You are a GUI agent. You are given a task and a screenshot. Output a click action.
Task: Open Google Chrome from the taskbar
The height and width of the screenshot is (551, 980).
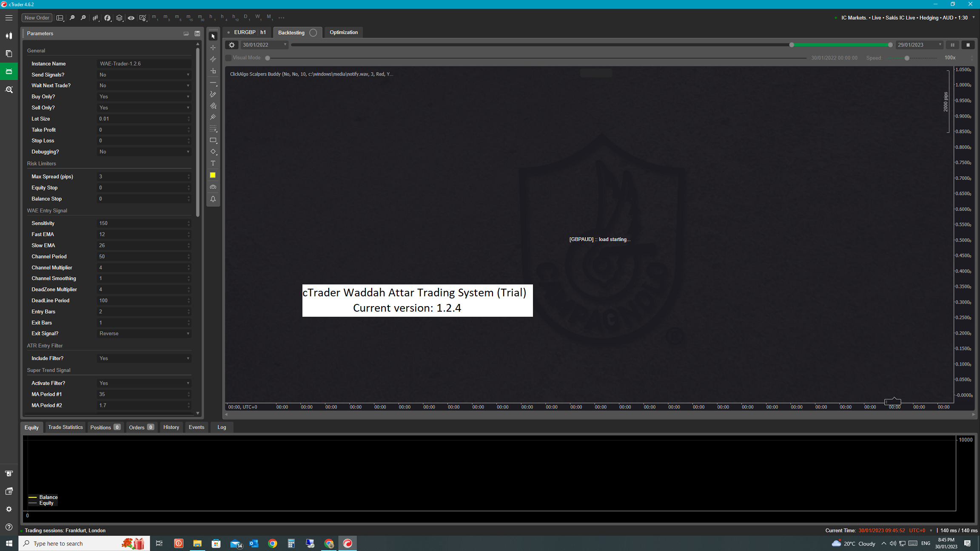click(273, 543)
